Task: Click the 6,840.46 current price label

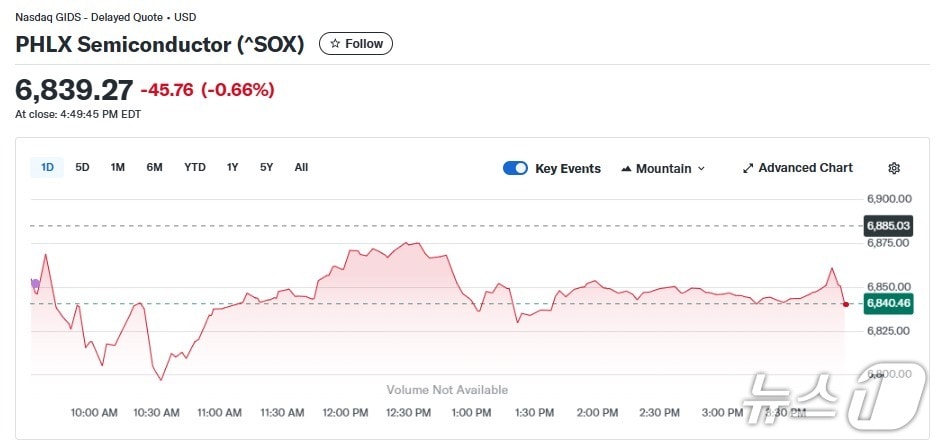Action: 888,303
